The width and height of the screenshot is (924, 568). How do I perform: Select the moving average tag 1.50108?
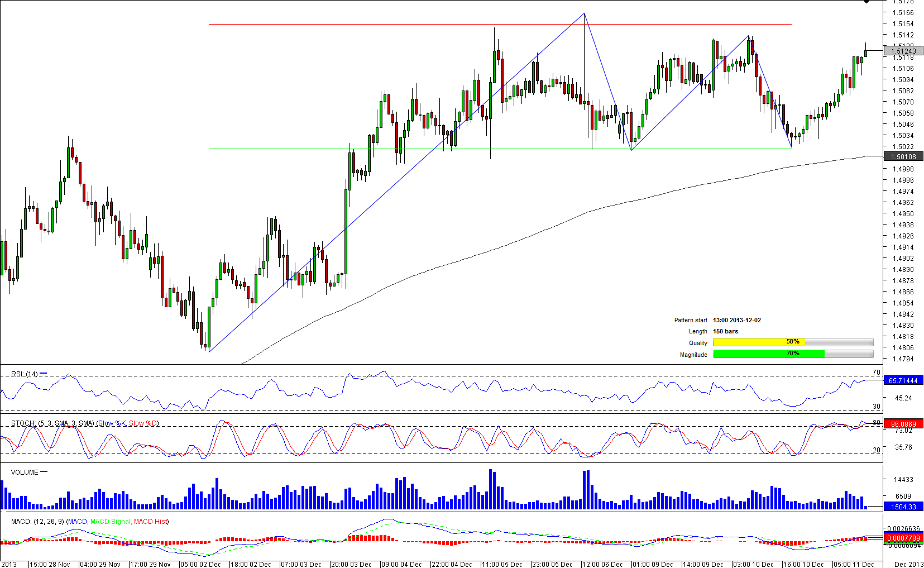click(903, 157)
